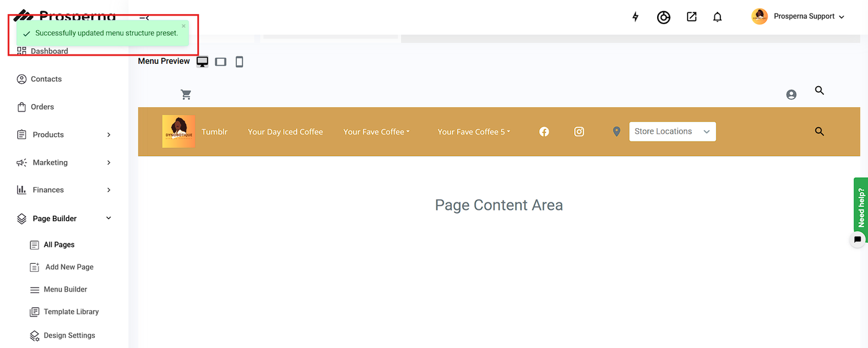Click the Orders bag icon
This screenshot has width=868, height=348.
pos(22,107)
